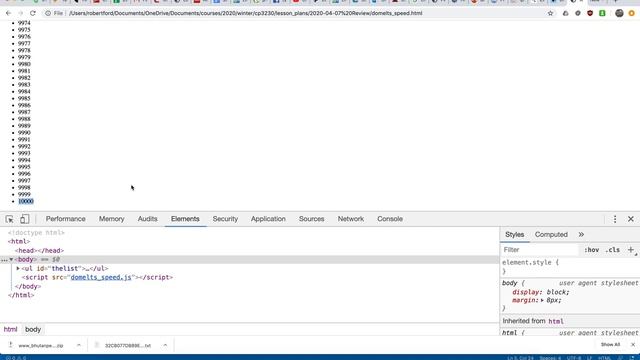Click the Spaces: 4 indentation indicator

[550, 358]
